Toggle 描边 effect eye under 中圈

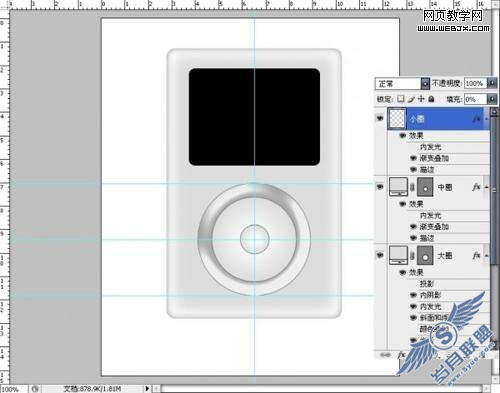tap(413, 238)
